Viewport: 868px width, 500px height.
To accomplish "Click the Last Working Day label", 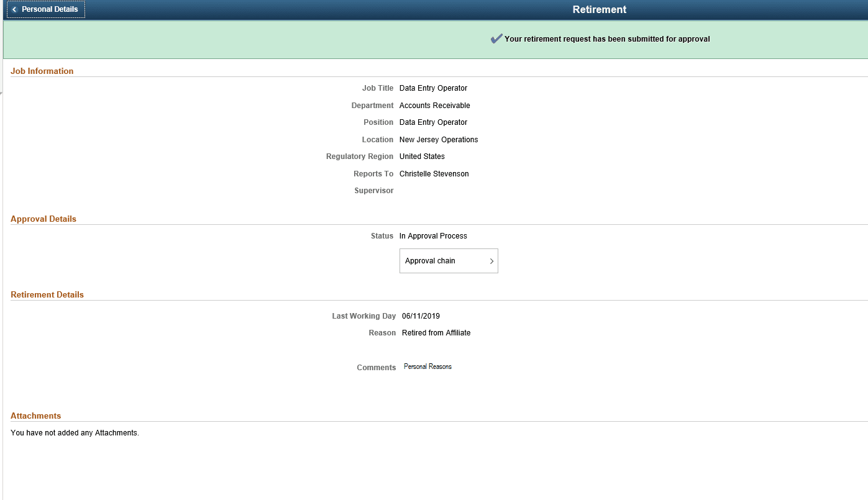I will 364,316.
